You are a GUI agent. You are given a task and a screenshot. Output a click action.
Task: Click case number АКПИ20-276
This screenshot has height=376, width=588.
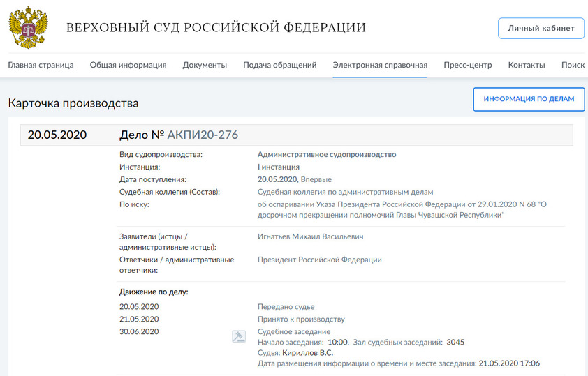click(x=203, y=135)
